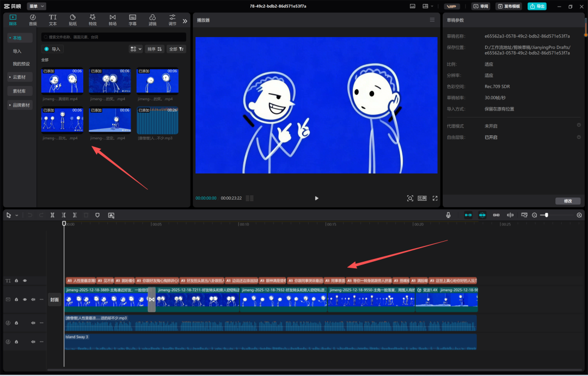This screenshot has height=376, width=588.
Task: Open the media view layout dropdown
Action: (136, 49)
